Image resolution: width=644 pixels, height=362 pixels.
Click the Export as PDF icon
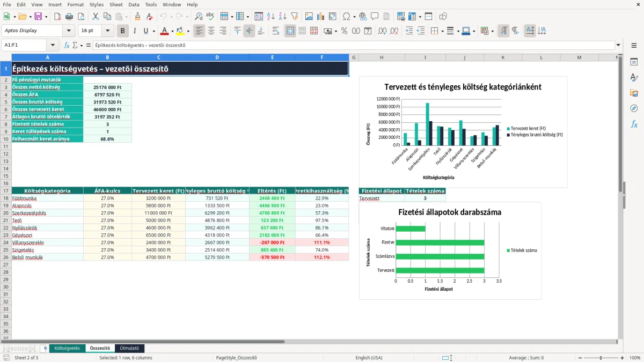(x=57, y=17)
